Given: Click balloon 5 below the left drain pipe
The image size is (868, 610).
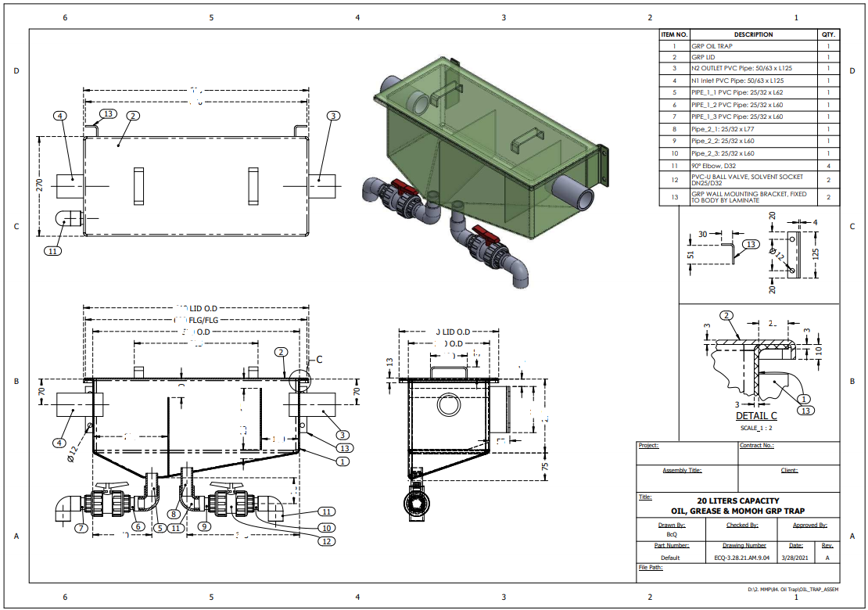Looking at the screenshot, I should (x=160, y=527).
